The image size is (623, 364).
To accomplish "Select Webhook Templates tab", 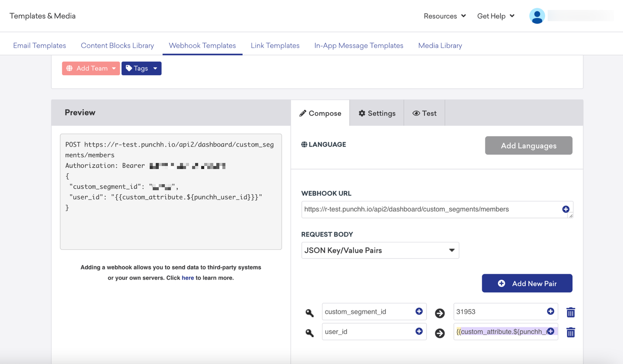I will pyautogui.click(x=202, y=45).
